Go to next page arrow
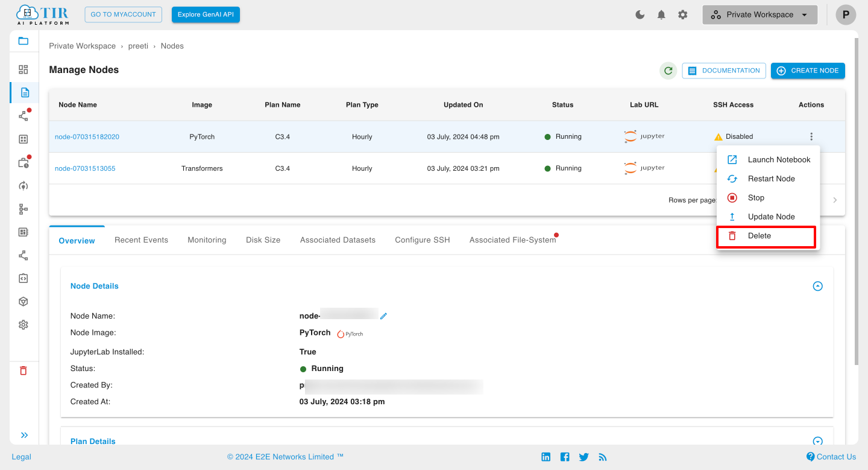Image resolution: width=868 pixels, height=470 pixels. (x=835, y=200)
